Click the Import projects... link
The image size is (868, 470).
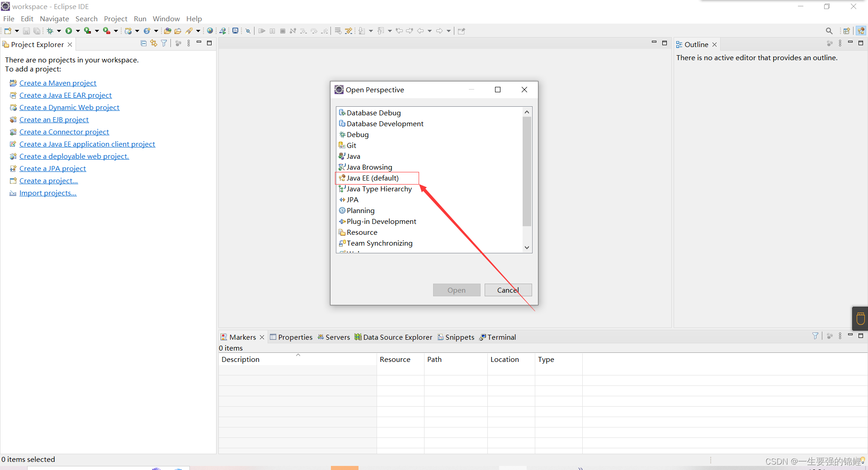(48, 193)
